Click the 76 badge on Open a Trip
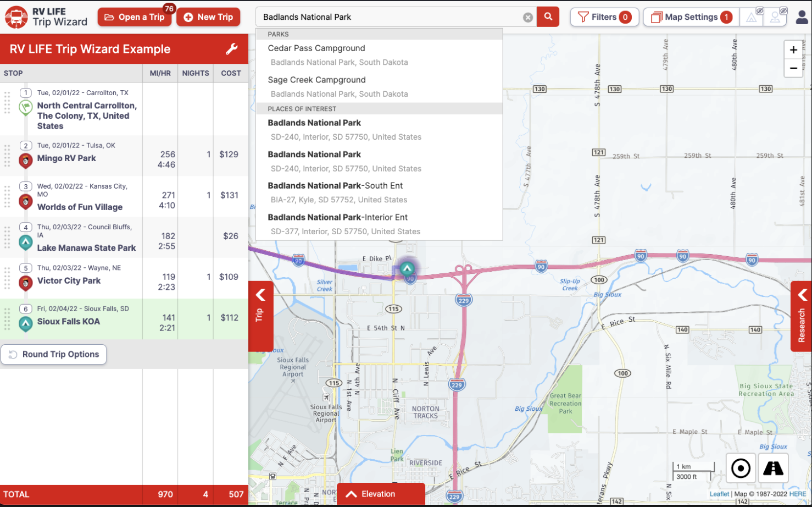The height and width of the screenshot is (507, 812). pos(169,8)
